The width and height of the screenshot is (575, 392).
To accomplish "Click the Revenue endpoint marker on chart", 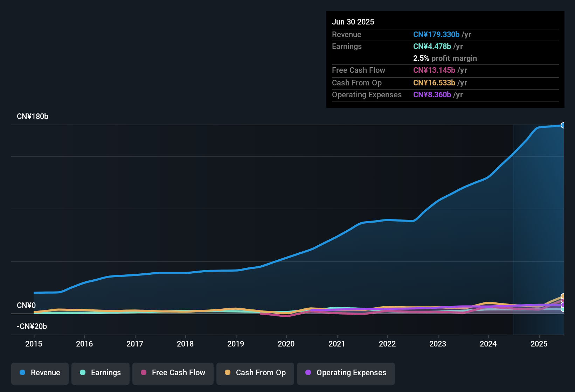I will coord(563,125).
